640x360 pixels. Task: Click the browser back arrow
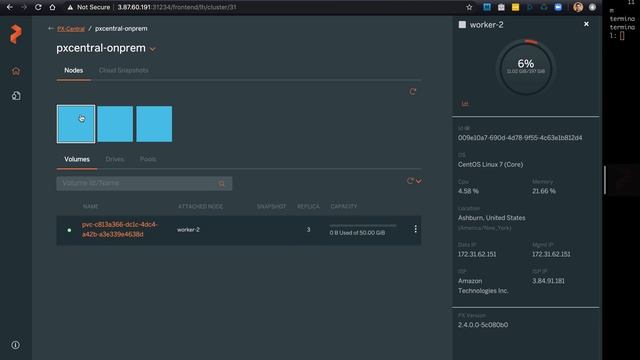point(10,7)
